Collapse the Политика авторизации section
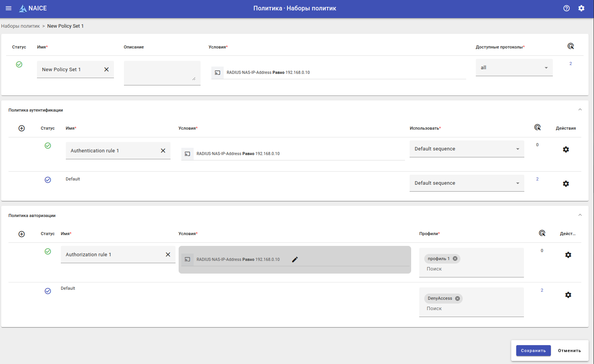The width and height of the screenshot is (594, 364). (x=580, y=215)
